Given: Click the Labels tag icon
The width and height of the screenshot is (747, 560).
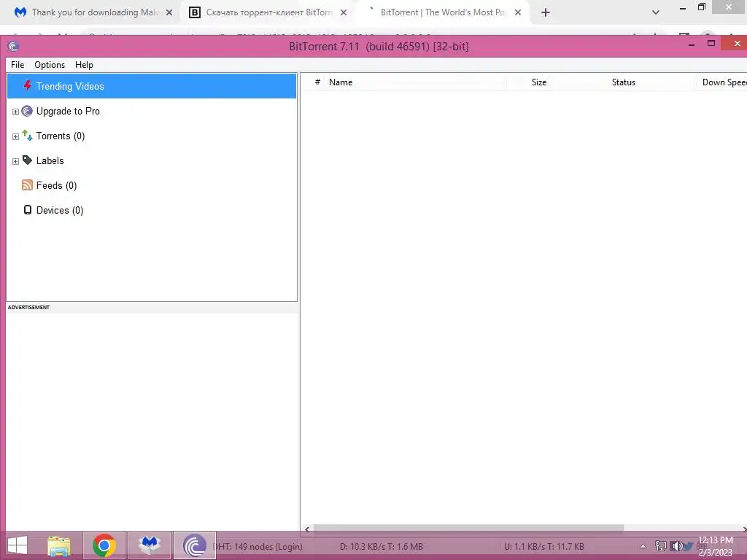Looking at the screenshot, I should point(27,160).
